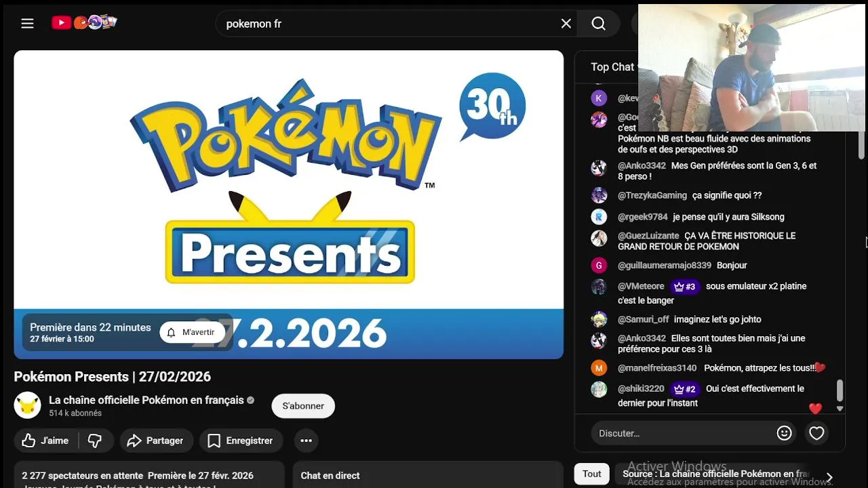Open the K avatar at chat top
Viewport: 868px width, 488px height.
point(599,98)
